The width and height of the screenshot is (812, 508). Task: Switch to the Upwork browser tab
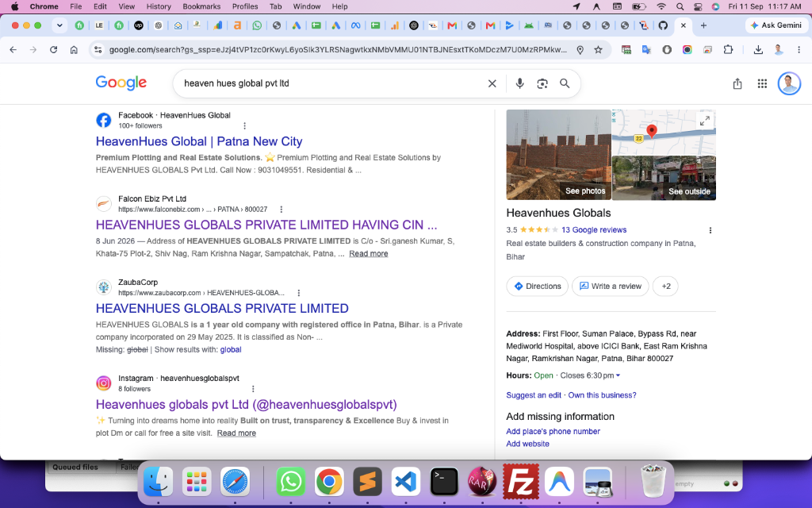[138, 25]
